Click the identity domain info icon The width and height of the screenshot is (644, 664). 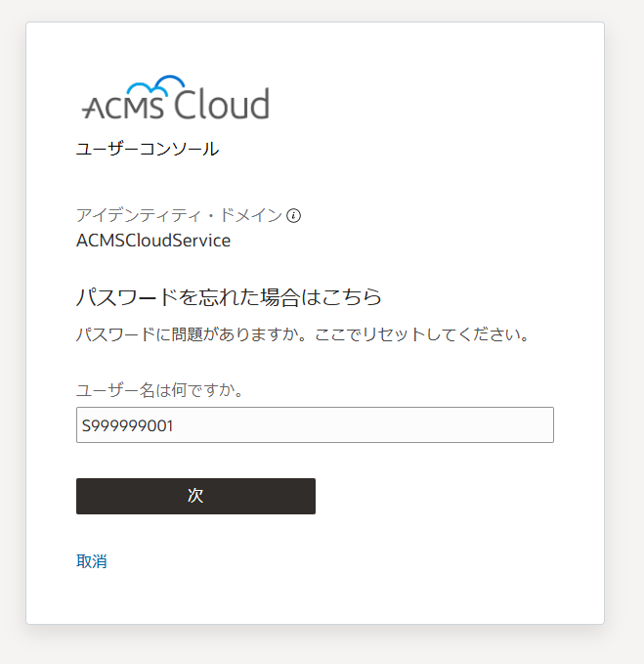pyautogui.click(x=293, y=215)
